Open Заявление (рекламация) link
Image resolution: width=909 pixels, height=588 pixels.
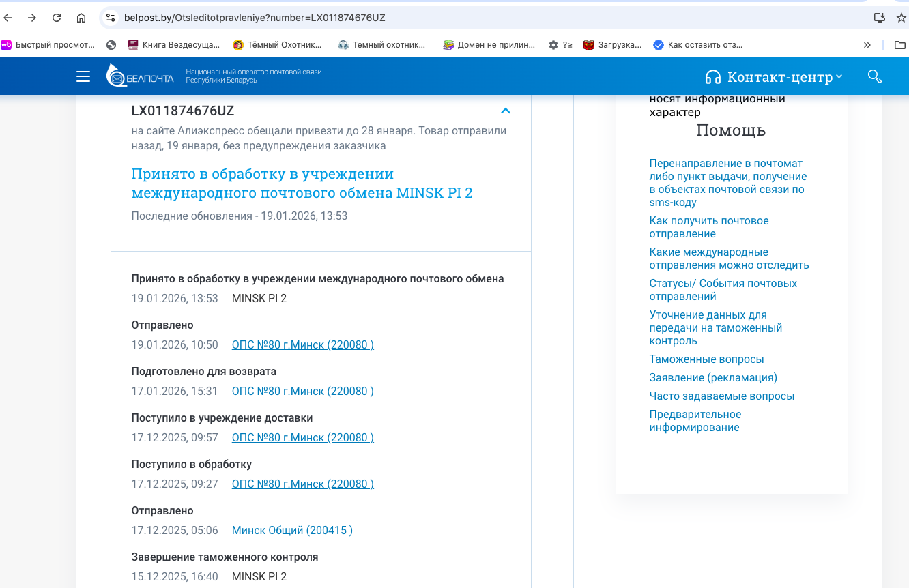(713, 377)
